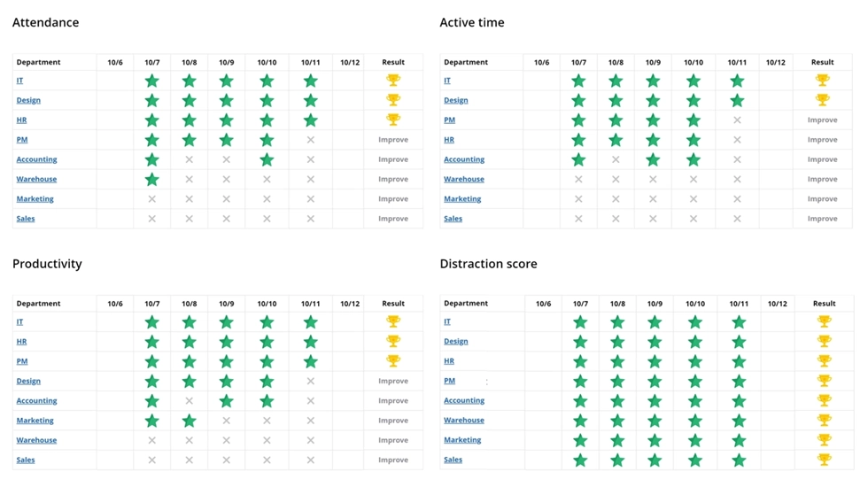Click the Distraction score section title
This screenshot has width=868, height=487.
(x=488, y=264)
